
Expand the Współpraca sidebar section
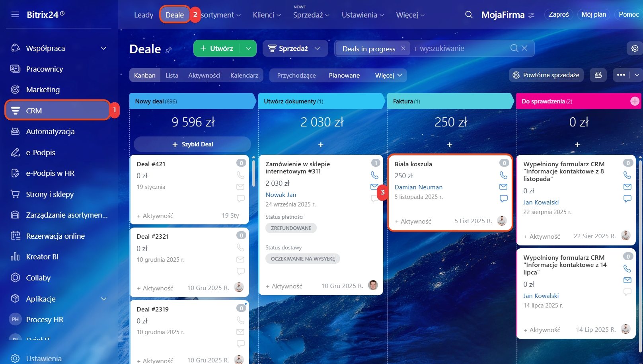tap(104, 48)
